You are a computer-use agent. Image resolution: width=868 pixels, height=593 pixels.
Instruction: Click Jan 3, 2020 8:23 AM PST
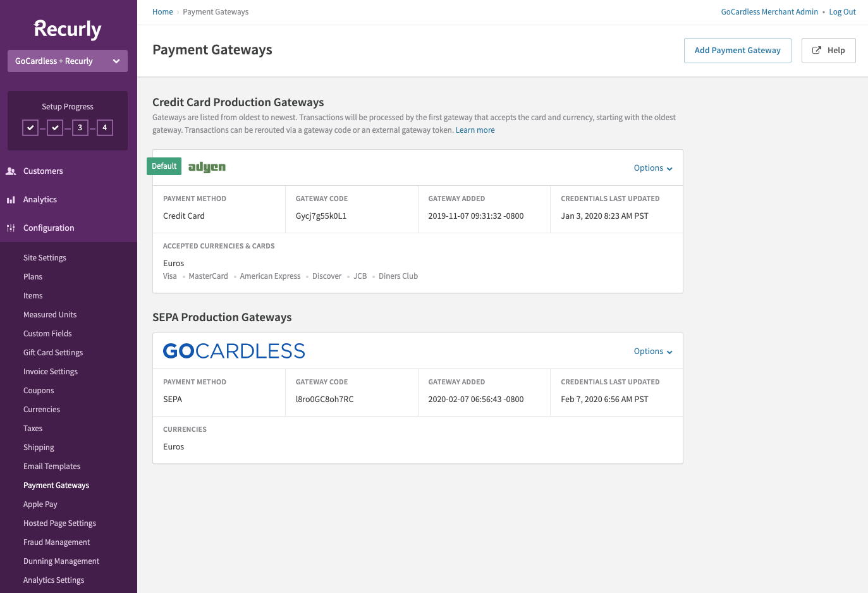(x=604, y=216)
